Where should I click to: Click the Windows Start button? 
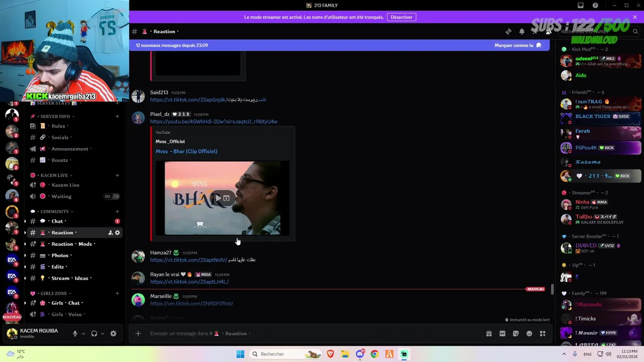[240, 354]
